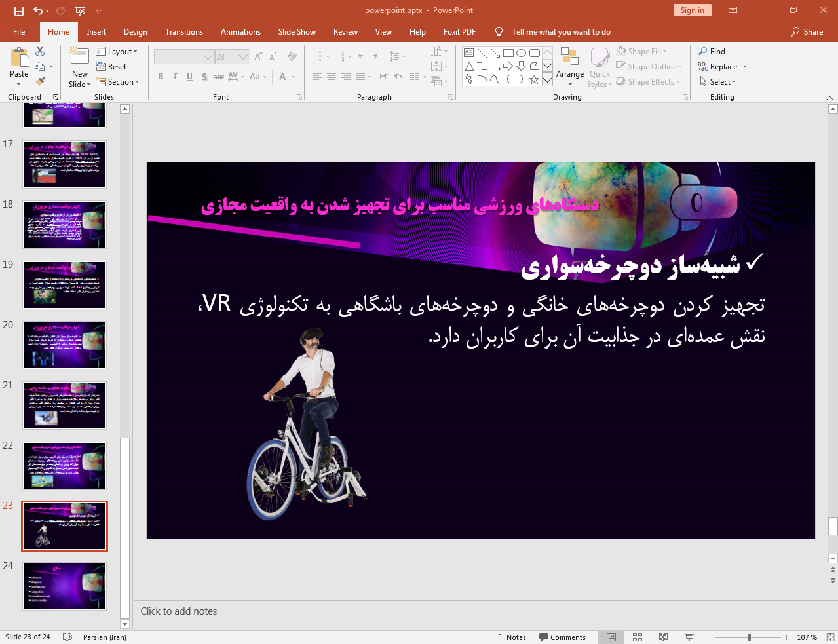
Task: Switch to the Transitions tab
Action: tap(184, 32)
